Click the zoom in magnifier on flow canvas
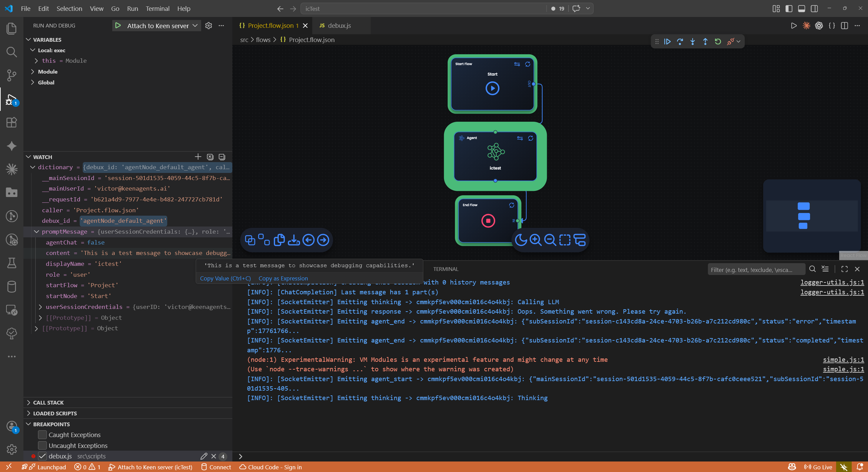This screenshot has width=868, height=472. (535, 240)
